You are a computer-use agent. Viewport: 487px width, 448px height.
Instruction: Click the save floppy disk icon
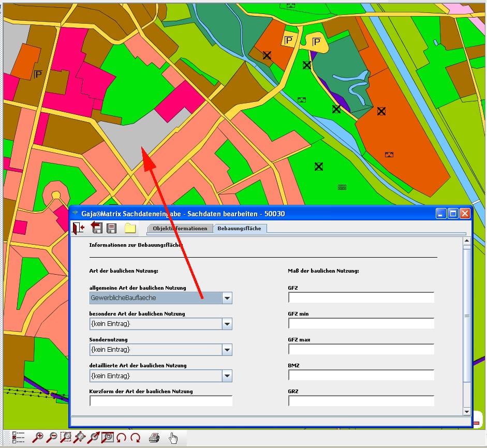click(111, 228)
